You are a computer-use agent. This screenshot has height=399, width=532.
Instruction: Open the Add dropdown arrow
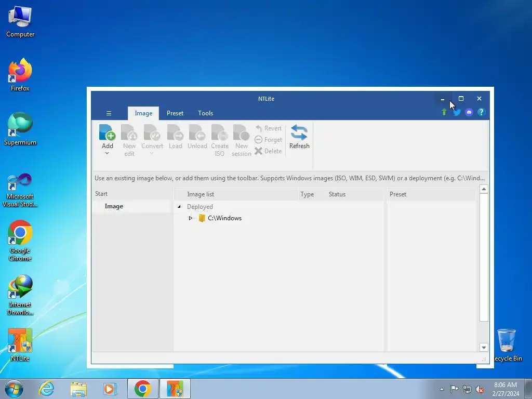[107, 153]
